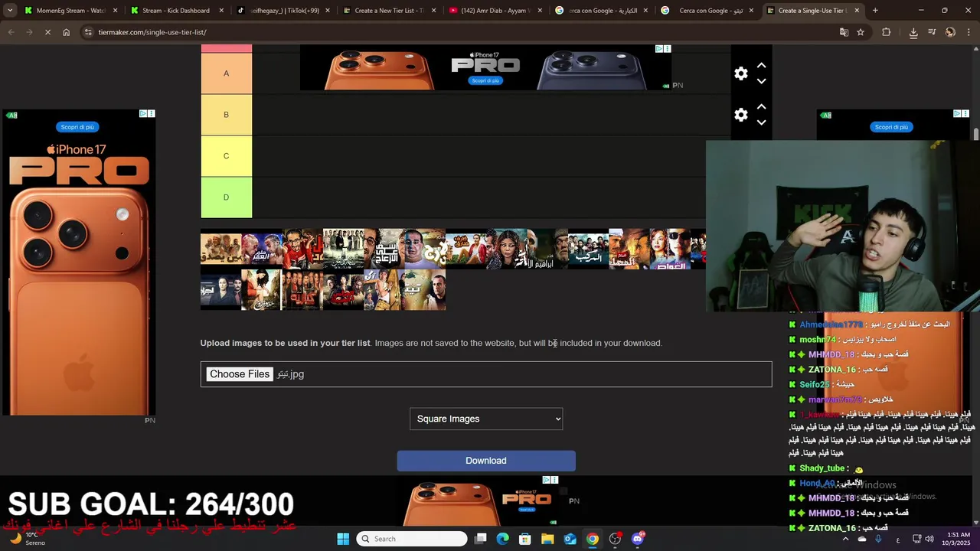
Task: Switch to Amr Diab YouTube tab
Action: [495, 11]
